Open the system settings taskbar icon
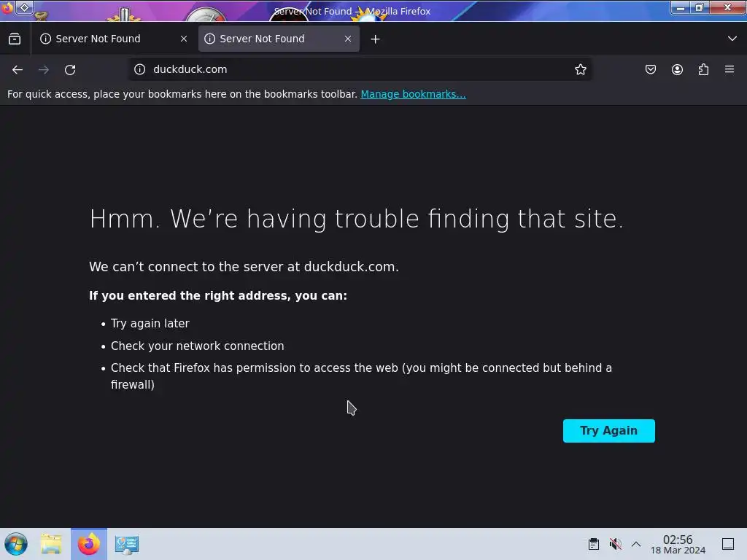Viewport: 747px width, 560px height. click(x=127, y=544)
